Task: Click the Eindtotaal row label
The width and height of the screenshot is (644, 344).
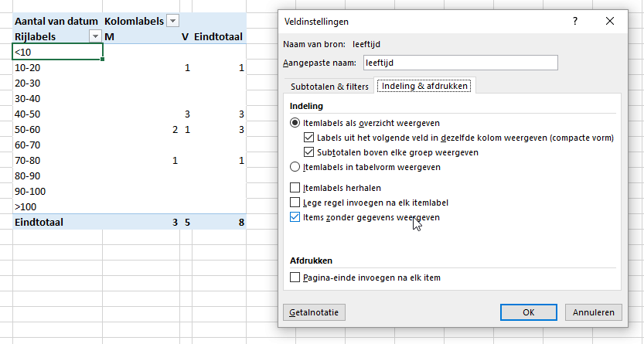Action: pos(39,222)
